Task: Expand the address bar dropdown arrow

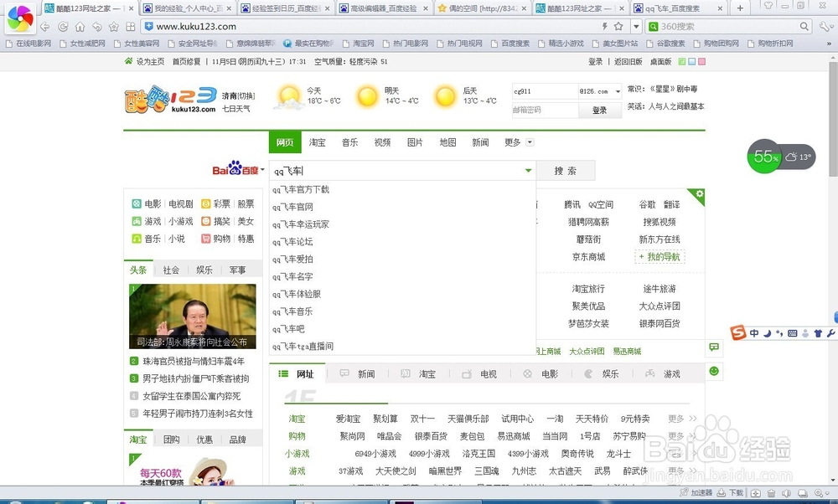Action: [636, 26]
